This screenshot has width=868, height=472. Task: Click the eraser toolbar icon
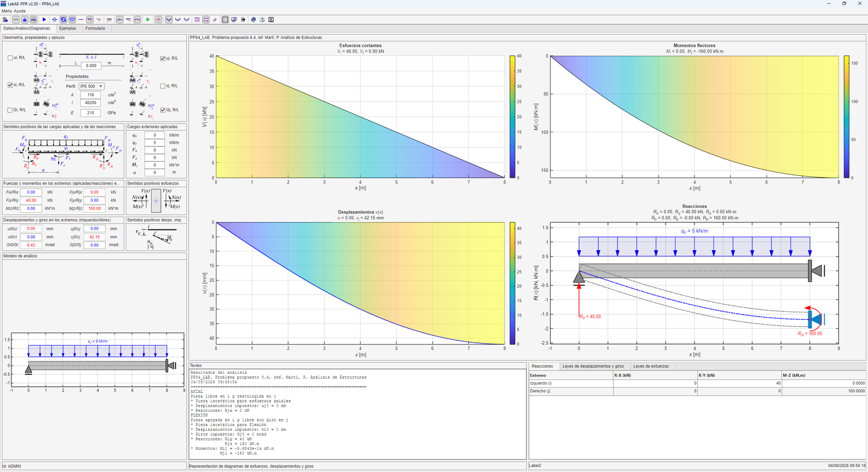pyautogui.click(x=214, y=20)
